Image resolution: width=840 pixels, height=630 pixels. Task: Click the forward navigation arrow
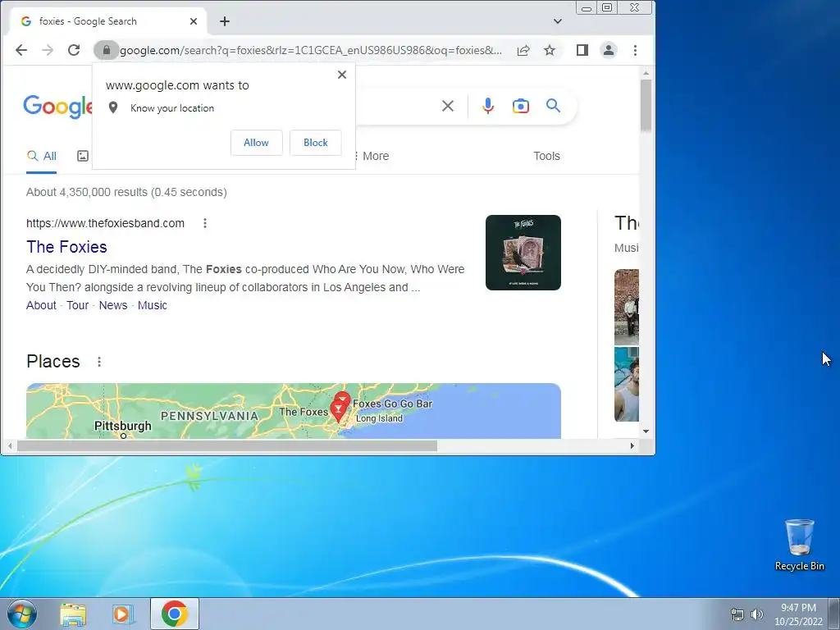pyautogui.click(x=48, y=50)
